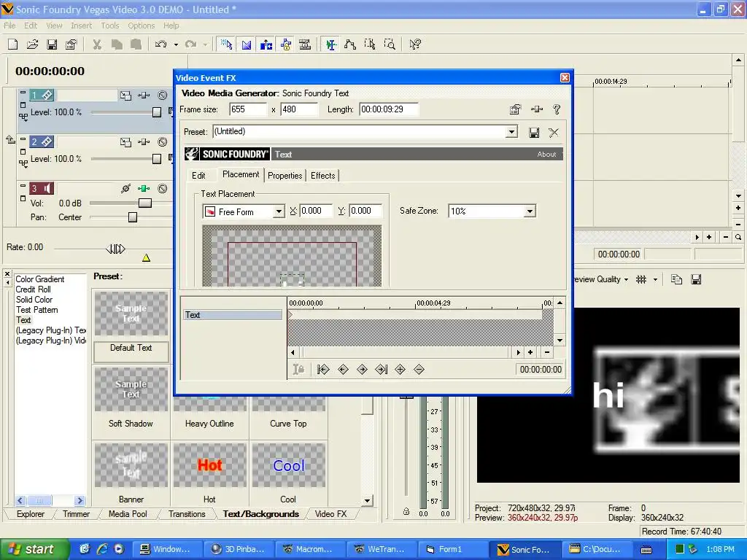Minimize audio track 3 height
Viewport: 747px width, 560px height.
coord(23,184)
